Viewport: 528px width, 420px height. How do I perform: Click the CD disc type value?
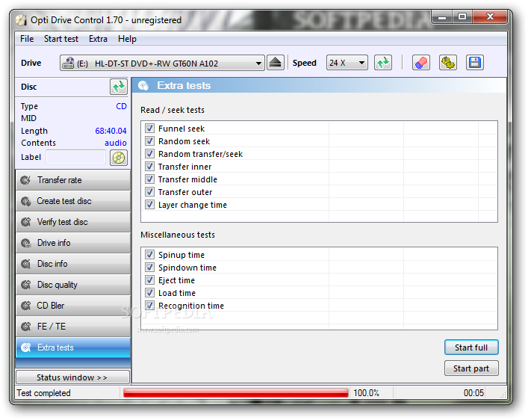point(121,106)
